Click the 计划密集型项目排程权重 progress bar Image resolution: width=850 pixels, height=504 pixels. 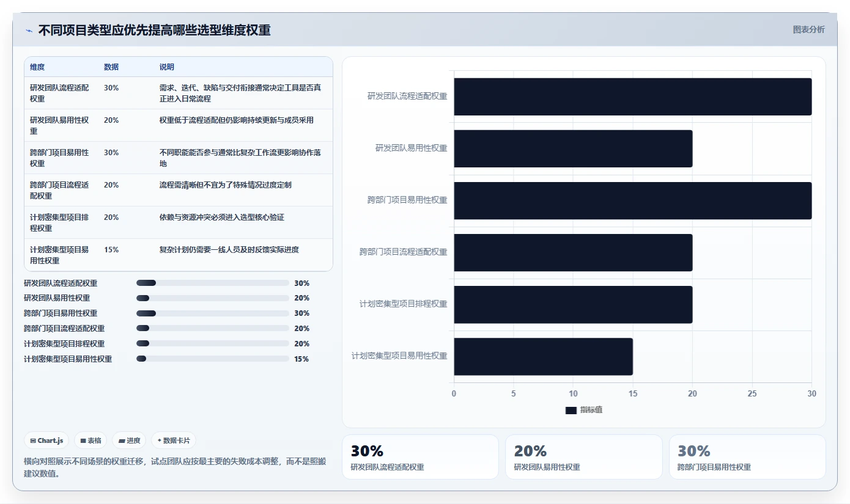click(x=213, y=343)
